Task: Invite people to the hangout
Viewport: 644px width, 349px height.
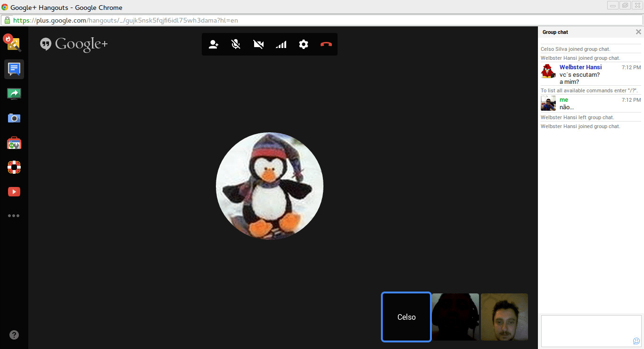Action: tap(213, 44)
